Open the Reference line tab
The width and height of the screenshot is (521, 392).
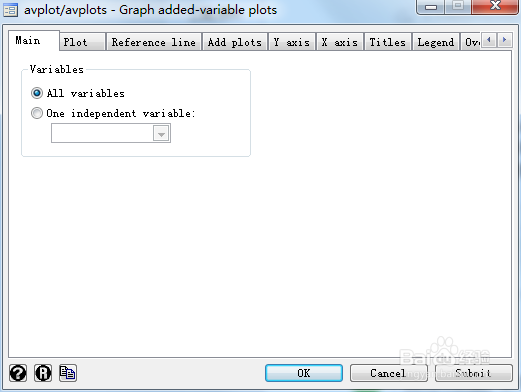[x=154, y=42]
